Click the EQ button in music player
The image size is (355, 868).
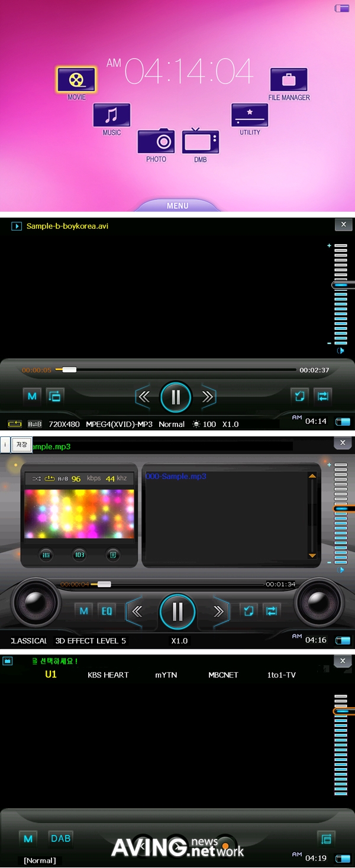106,611
